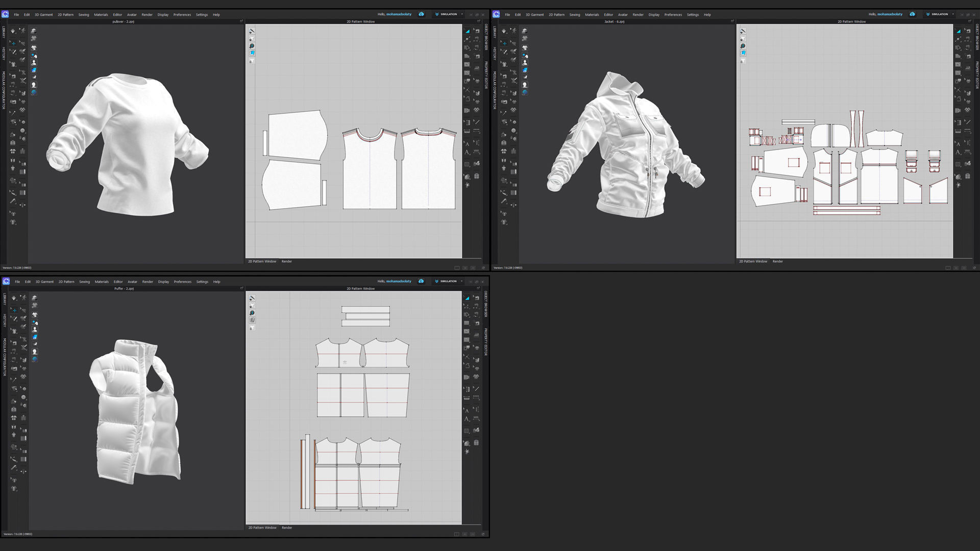Viewport: 980px width, 551px height.
Task: Expand the SIMULATION mode dropdown in Puffer window
Action: [x=461, y=281]
